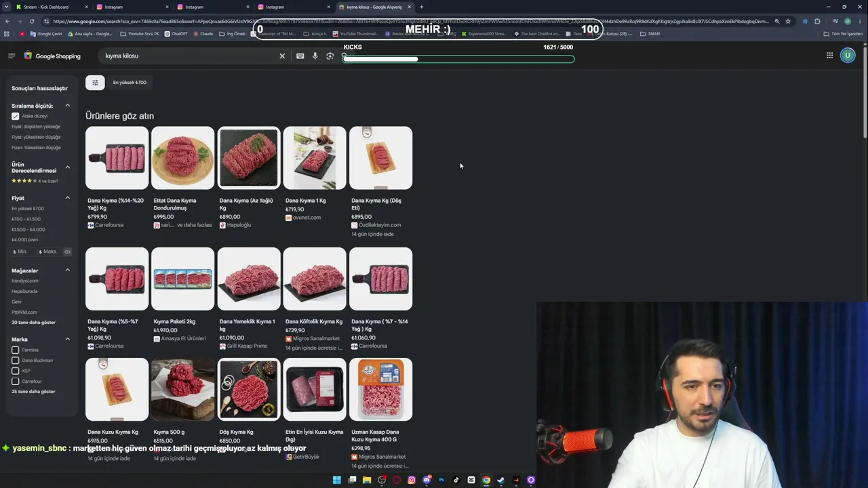Open the ChatGPT bookmark

coord(176,33)
